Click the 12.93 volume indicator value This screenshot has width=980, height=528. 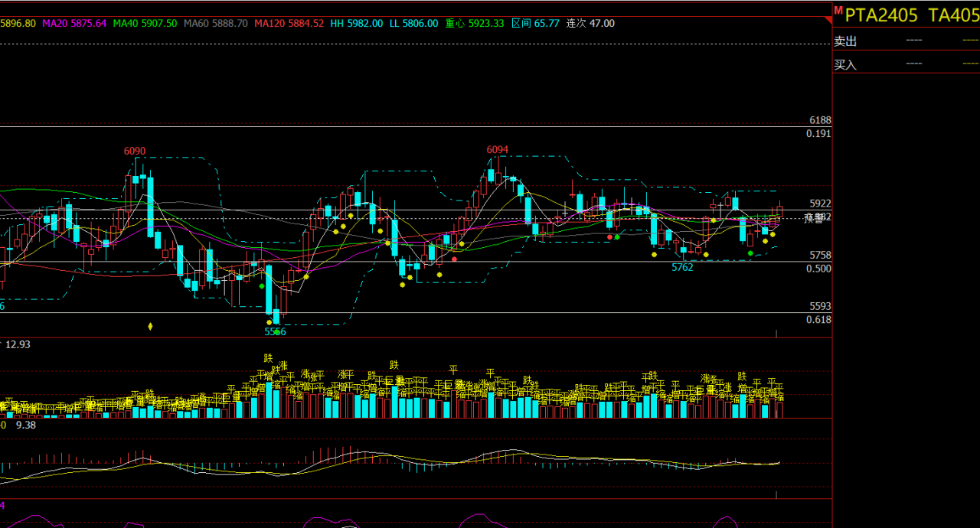click(18, 345)
